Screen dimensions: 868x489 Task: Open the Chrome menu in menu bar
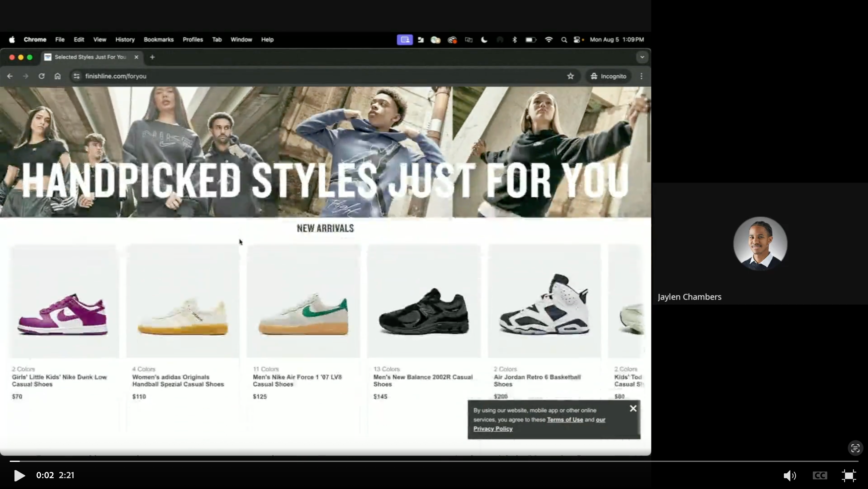pyautogui.click(x=35, y=40)
